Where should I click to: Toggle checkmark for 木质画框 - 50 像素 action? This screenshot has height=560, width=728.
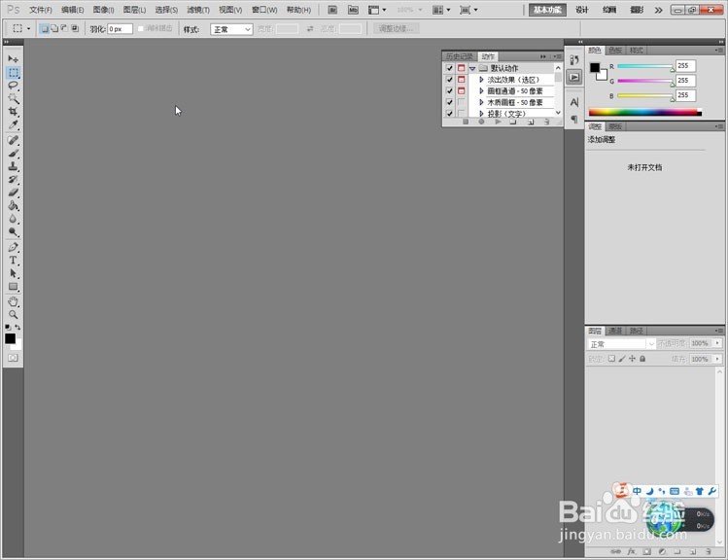[x=449, y=102]
